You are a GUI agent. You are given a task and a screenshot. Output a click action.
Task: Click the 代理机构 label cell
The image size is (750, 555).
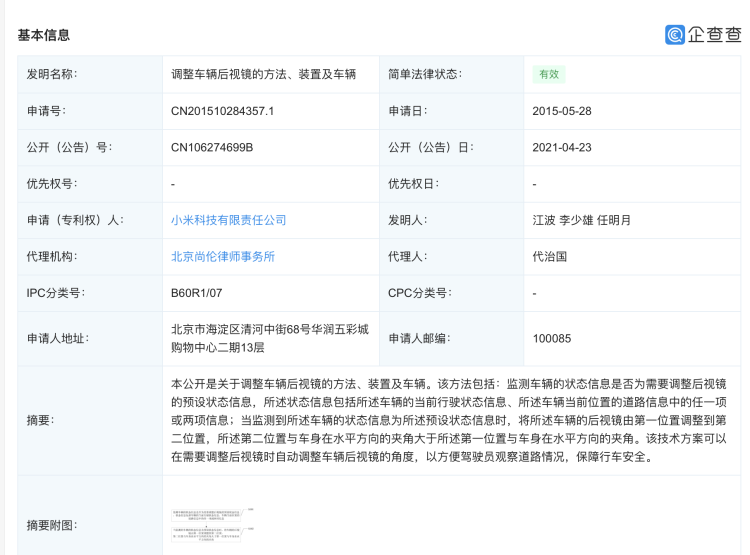(90, 256)
